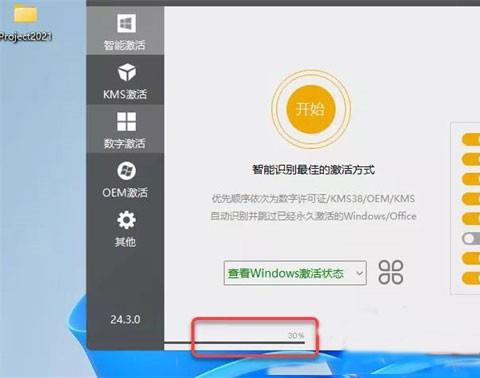The height and width of the screenshot is (378, 480).
Task: Toggle the orange switch just below the gray one
Action: 471,258
